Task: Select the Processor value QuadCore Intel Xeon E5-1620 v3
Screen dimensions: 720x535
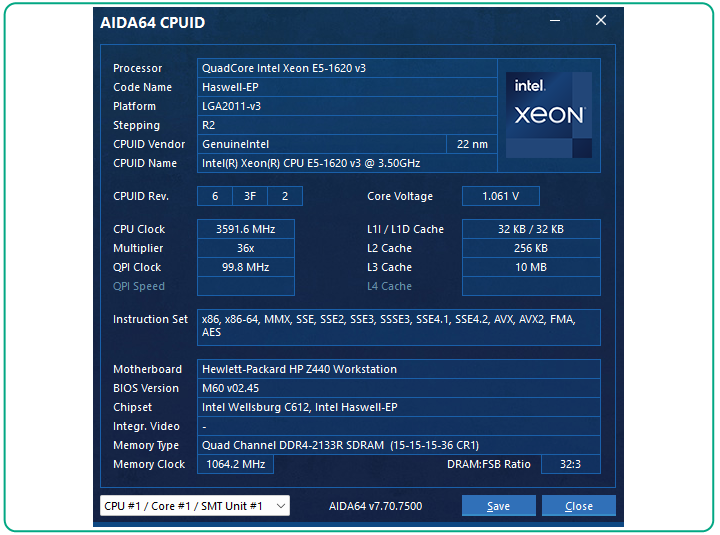Action: click(347, 68)
